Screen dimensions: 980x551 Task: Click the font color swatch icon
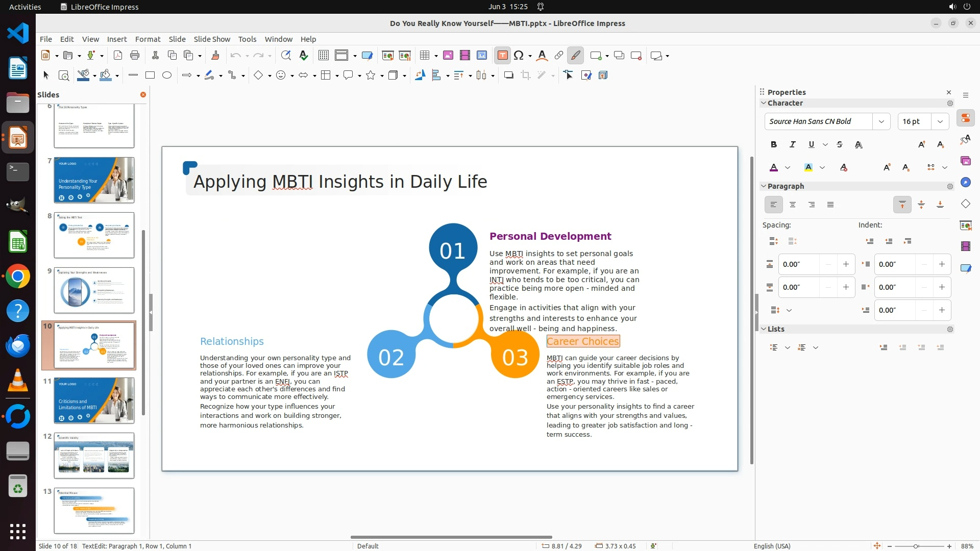(x=774, y=168)
